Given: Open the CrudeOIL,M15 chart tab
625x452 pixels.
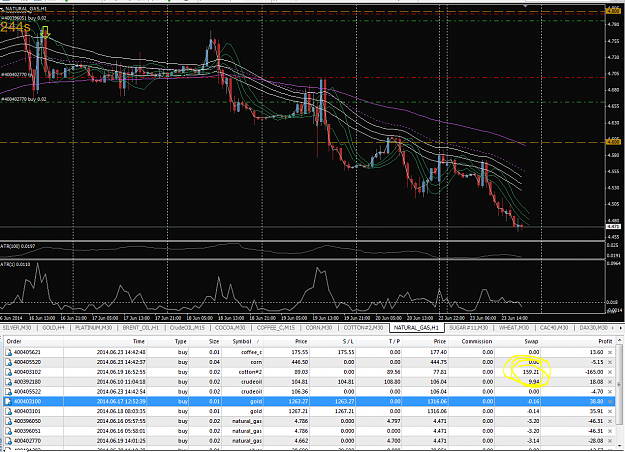Looking at the screenshot, I should (187, 328).
